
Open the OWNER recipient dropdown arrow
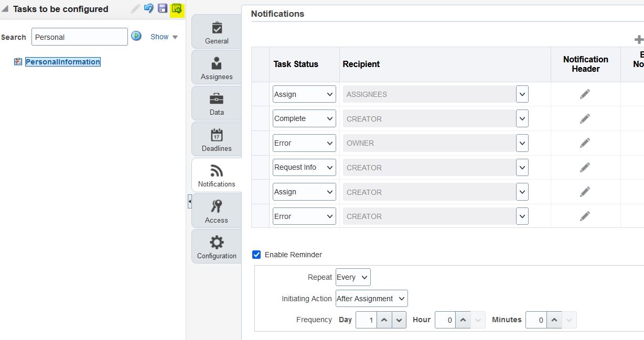522,143
